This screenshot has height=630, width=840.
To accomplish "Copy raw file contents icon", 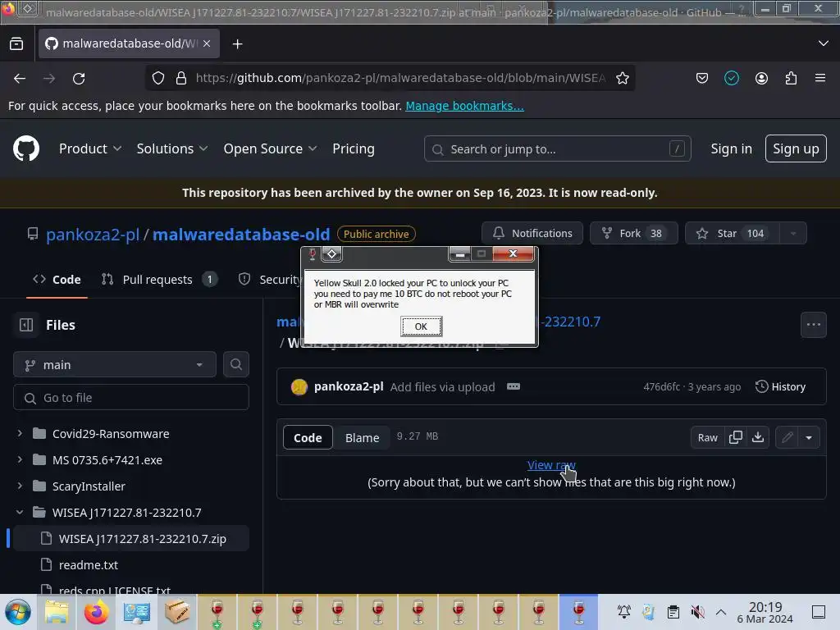I will pos(736,437).
